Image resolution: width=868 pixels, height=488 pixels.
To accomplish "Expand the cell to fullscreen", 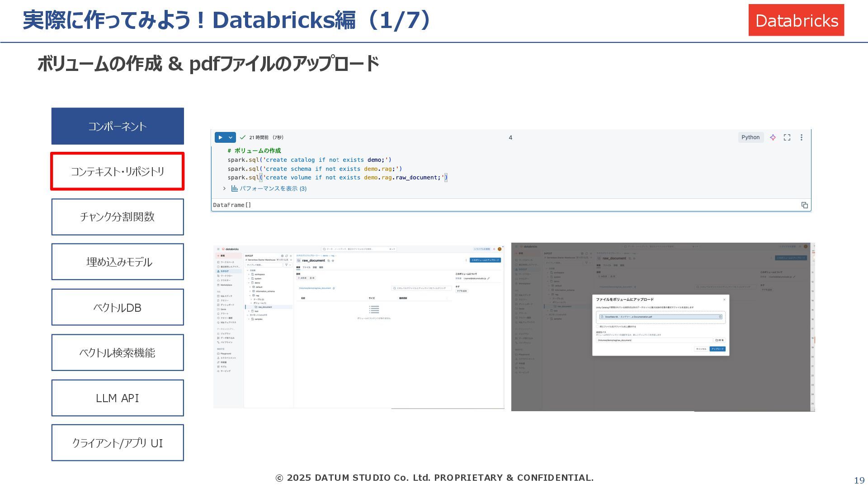I will 787,137.
